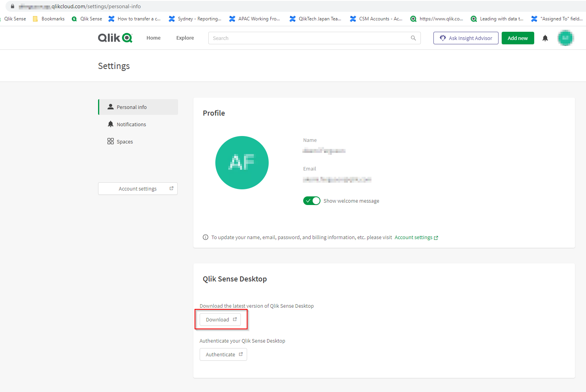Open the first 'Qlik Sense' bookmark
This screenshot has width=586, height=392.
(x=14, y=19)
